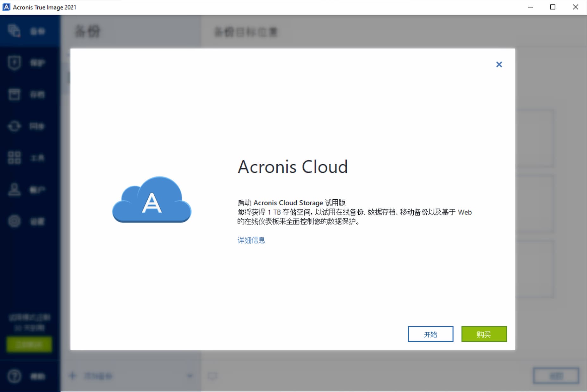Click the Acronis Cloud logo icon
The image size is (587, 392).
click(152, 200)
